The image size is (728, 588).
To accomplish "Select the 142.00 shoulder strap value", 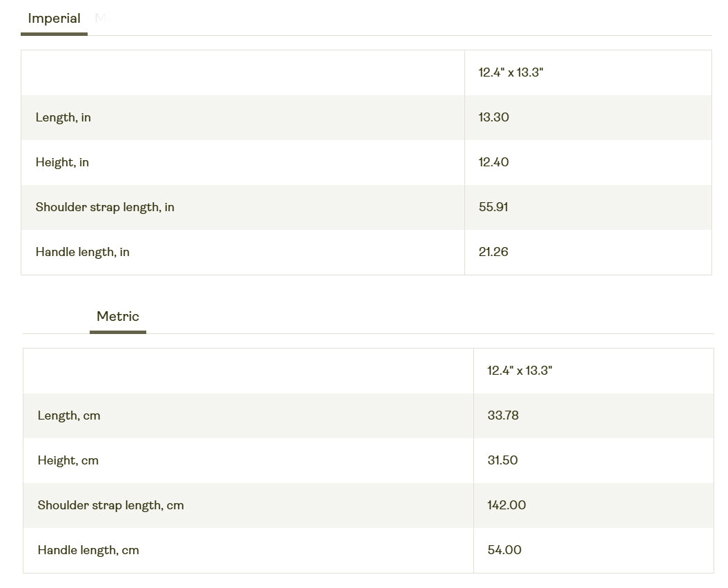I will click(506, 505).
